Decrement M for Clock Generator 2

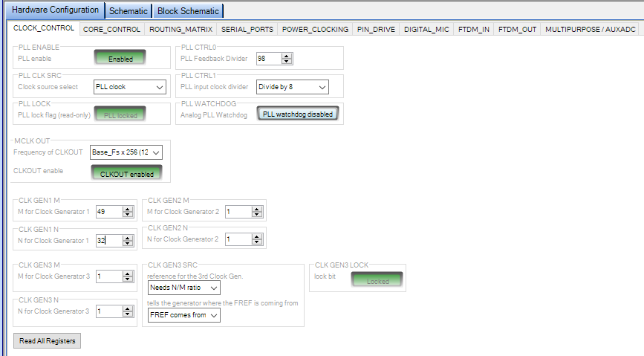(x=257, y=214)
